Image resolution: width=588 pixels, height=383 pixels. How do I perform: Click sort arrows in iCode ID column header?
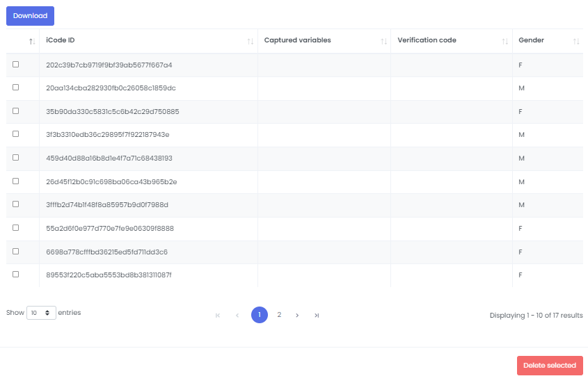(250, 42)
